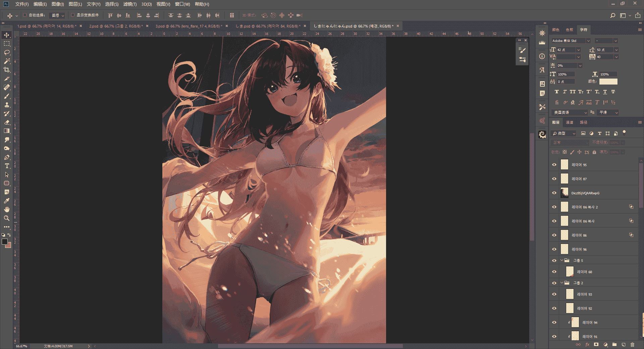Open the 滤镜(T) menu
The image size is (644, 349).
point(130,4)
